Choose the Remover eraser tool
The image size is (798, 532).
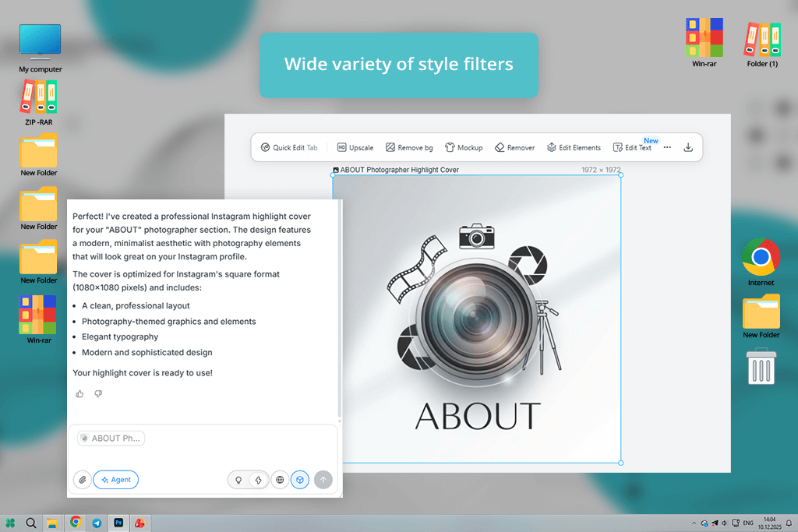(x=514, y=147)
